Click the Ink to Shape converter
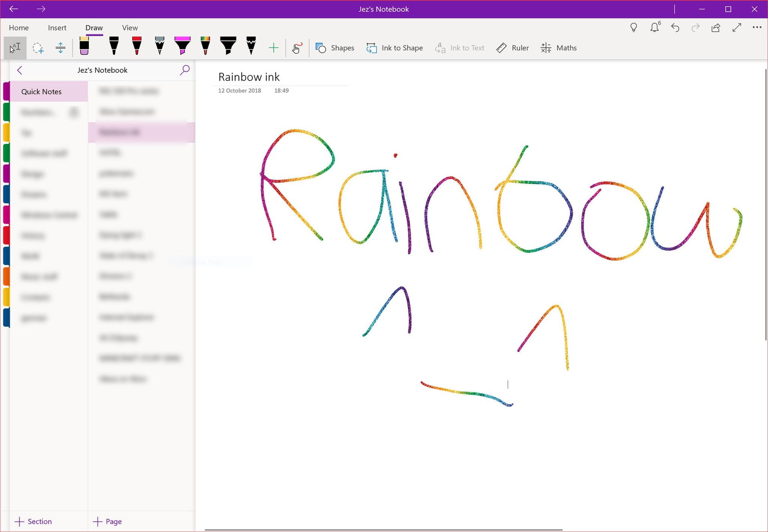The height and width of the screenshot is (532, 768). (395, 48)
